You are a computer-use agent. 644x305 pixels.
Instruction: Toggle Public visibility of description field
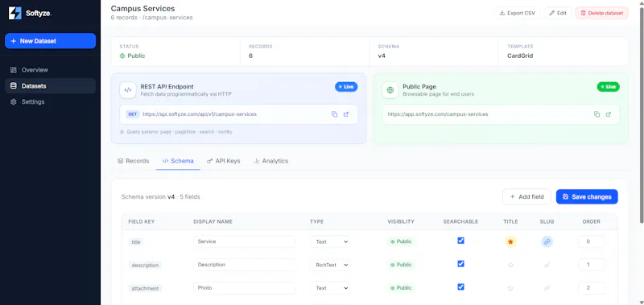(x=401, y=265)
